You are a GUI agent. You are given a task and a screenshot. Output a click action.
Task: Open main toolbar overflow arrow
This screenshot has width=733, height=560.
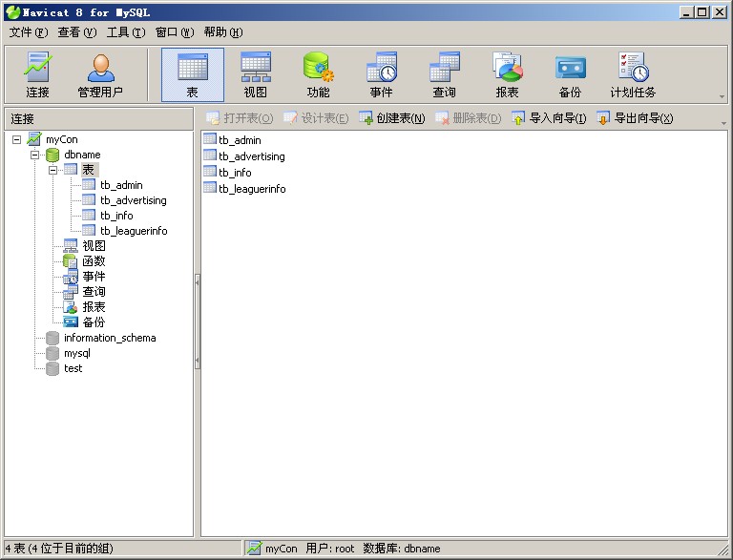pyautogui.click(x=723, y=96)
